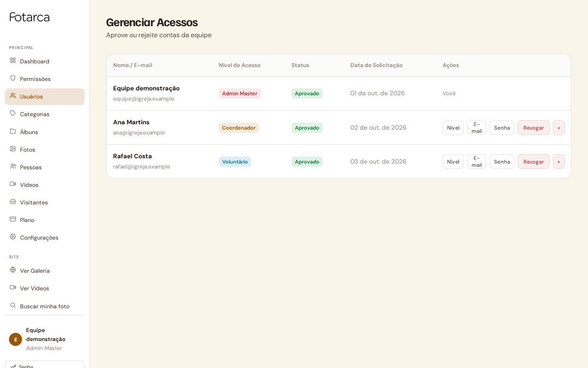The image size is (588, 368).
Task: Click the Buscar minha foto search icon
Action: pyautogui.click(x=13, y=305)
